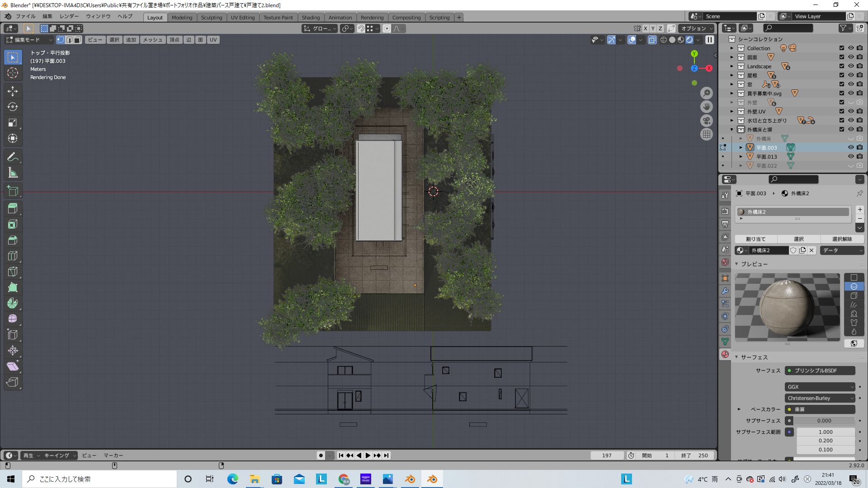
Task: Switch to the UV Editing workspace tab
Action: 243,17
